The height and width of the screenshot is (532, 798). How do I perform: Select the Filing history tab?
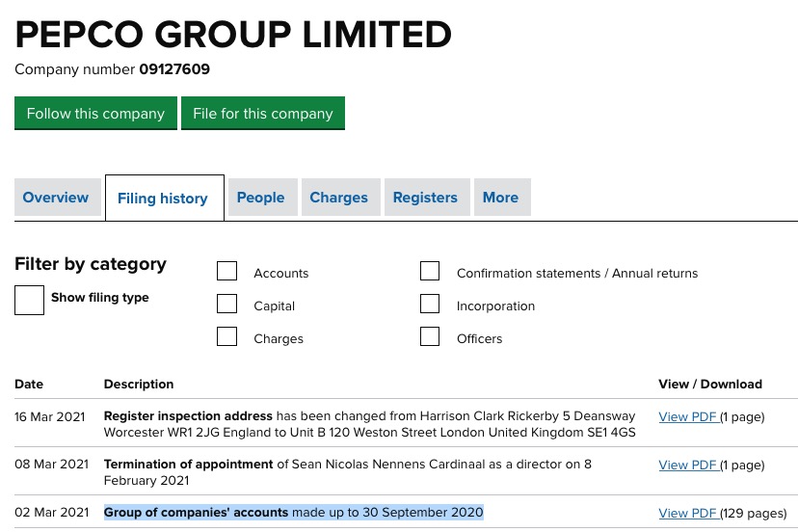coord(163,199)
